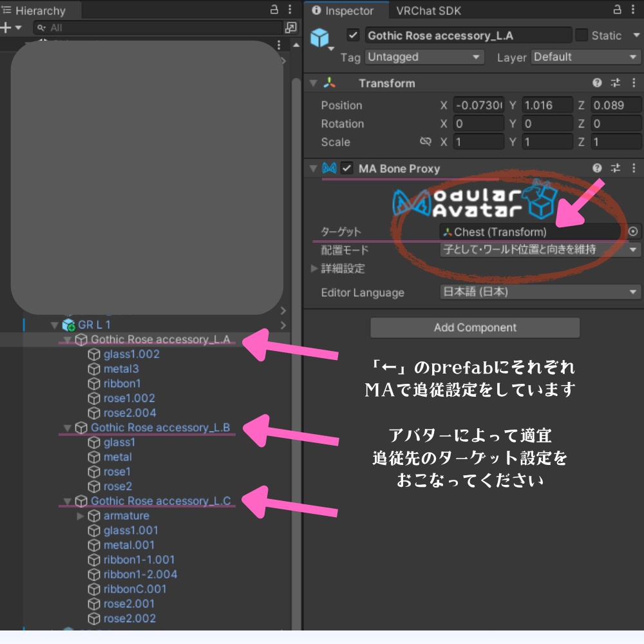
Task: Click the Add Component button
Action: tap(475, 328)
